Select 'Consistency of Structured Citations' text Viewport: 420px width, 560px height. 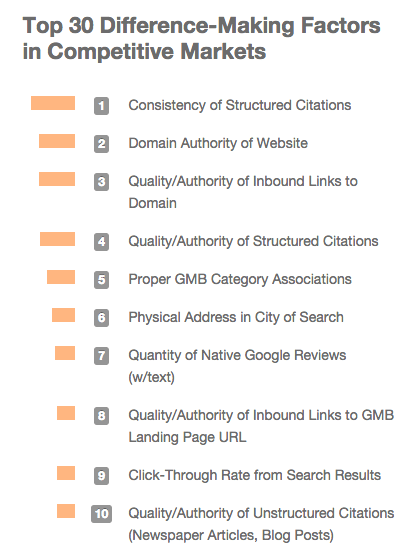[240, 105]
